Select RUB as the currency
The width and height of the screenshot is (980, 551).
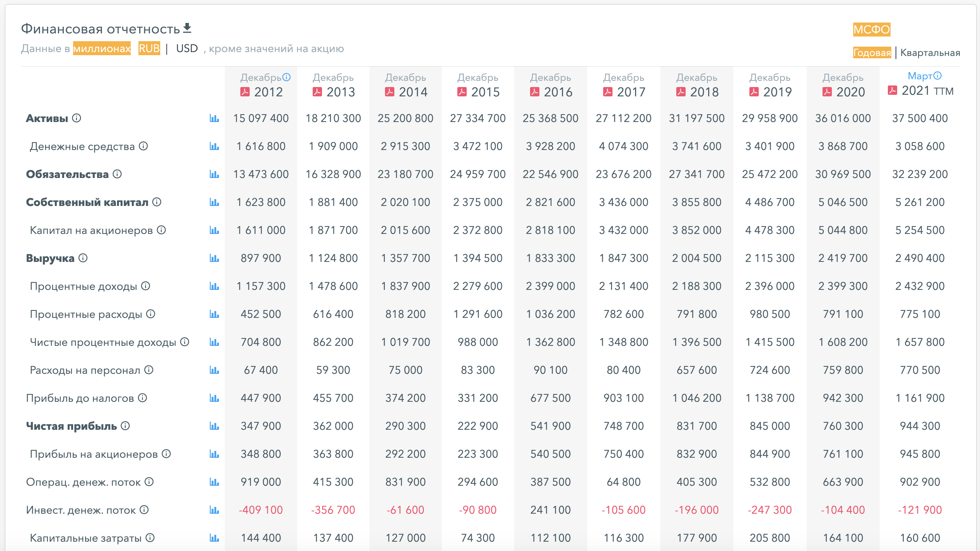(x=149, y=49)
